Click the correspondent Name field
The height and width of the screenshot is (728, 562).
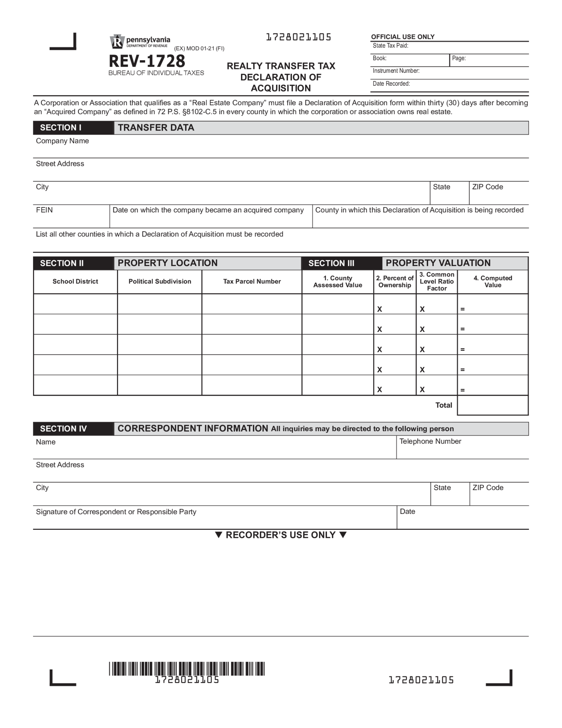click(215, 447)
